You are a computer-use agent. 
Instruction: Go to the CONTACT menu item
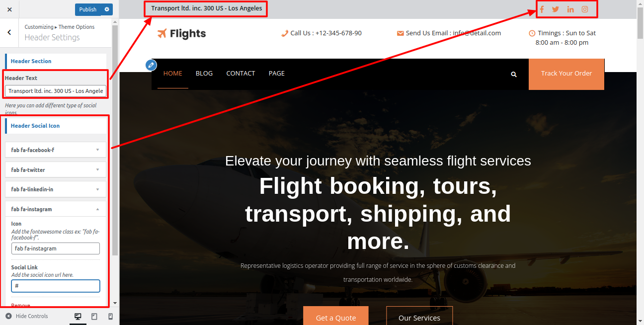241,74
